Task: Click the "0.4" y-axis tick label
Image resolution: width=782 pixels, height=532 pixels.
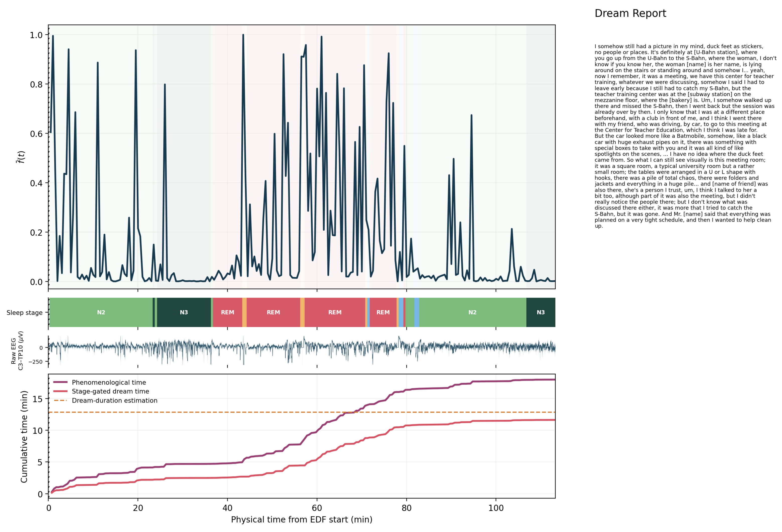Action: tap(36, 183)
